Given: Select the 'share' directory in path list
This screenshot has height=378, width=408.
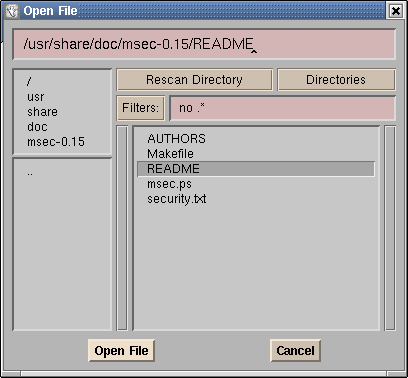Looking at the screenshot, I should (42, 112).
